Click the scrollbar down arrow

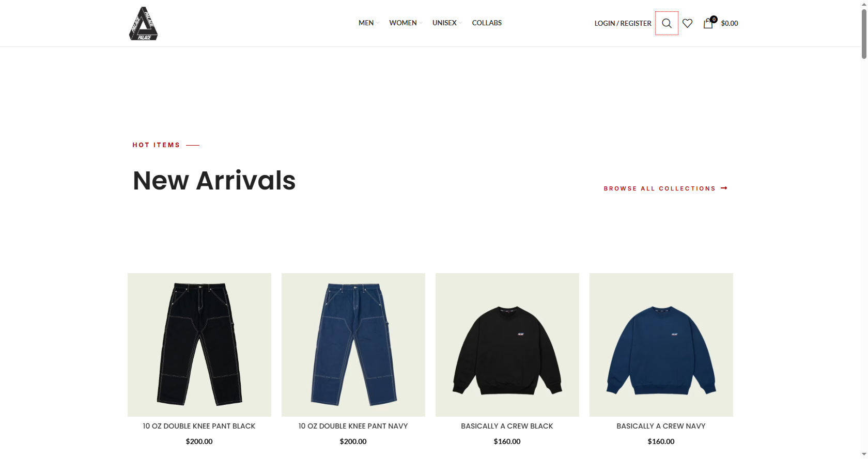pos(864,454)
